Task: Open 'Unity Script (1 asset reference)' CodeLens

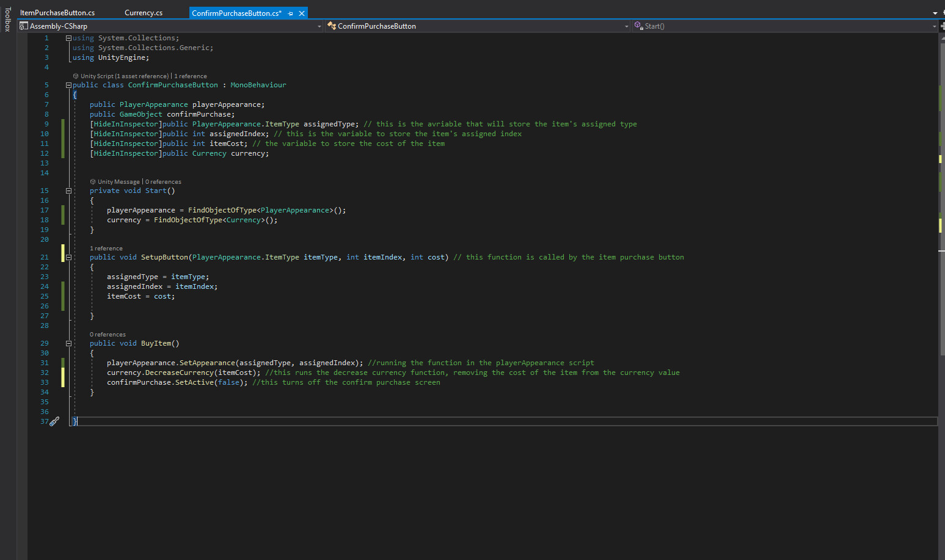Action: 125,76
